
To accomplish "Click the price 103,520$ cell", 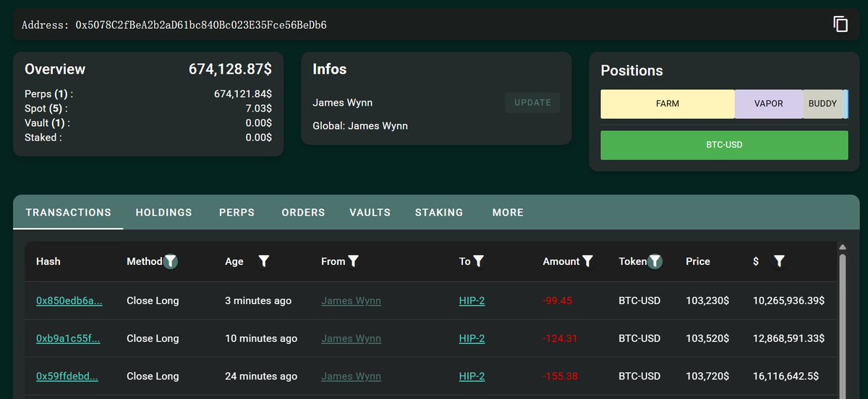I will 707,338.
